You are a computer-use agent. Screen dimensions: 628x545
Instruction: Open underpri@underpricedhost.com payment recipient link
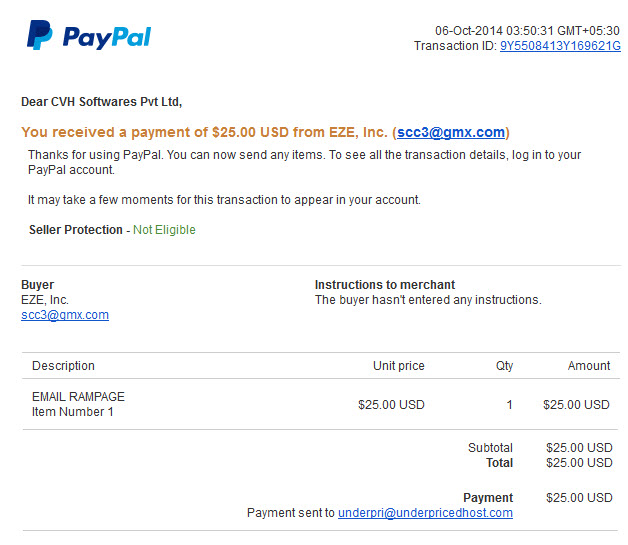click(425, 513)
